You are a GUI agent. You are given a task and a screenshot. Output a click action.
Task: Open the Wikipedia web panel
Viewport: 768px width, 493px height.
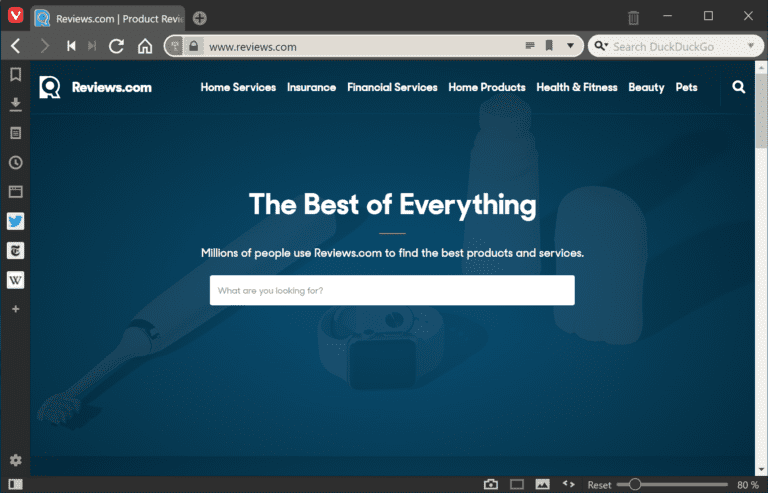coord(16,280)
